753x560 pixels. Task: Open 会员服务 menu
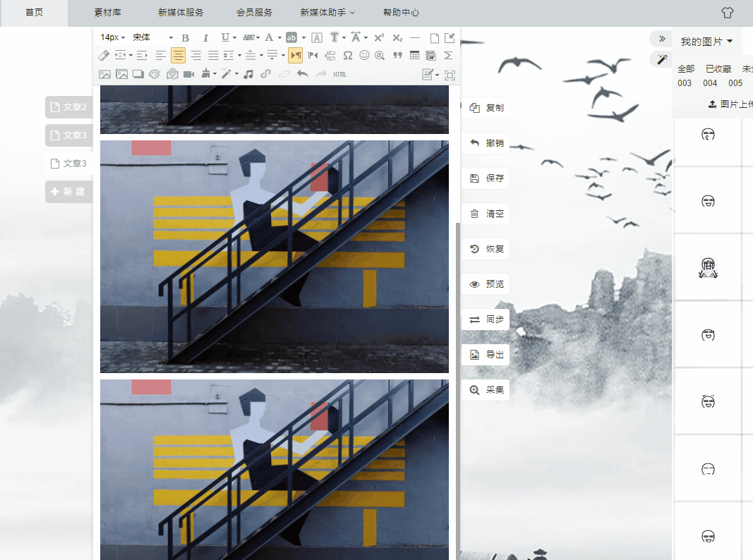254,13
